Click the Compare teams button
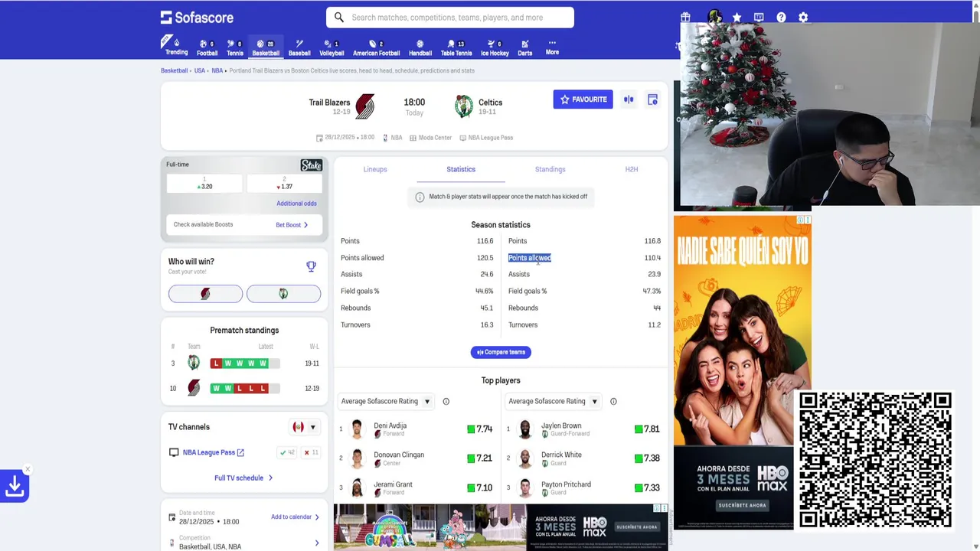 [501, 352]
